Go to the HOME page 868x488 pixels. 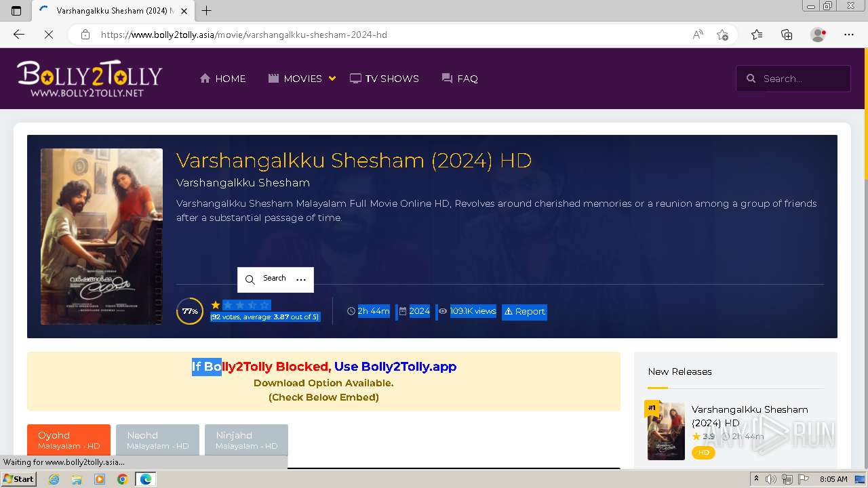click(x=223, y=79)
